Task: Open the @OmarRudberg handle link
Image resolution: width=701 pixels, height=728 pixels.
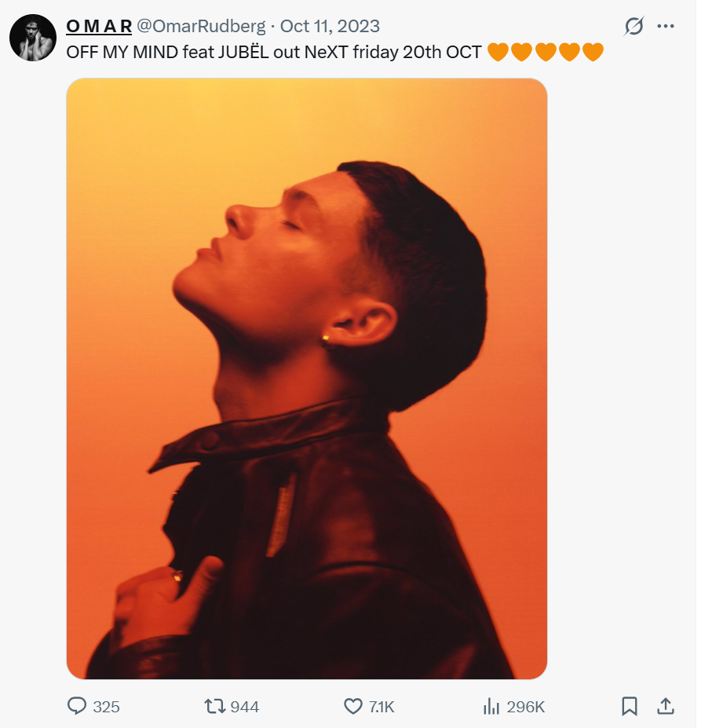Action: pyautogui.click(x=203, y=27)
